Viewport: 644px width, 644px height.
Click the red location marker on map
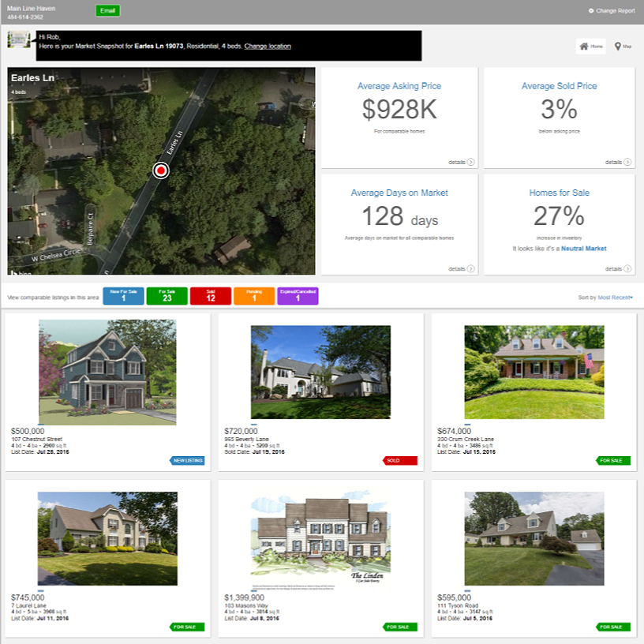(x=161, y=170)
